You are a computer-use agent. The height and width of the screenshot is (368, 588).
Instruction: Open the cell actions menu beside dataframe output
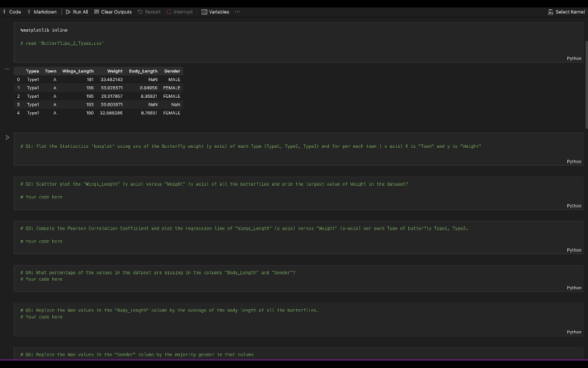coord(7,68)
